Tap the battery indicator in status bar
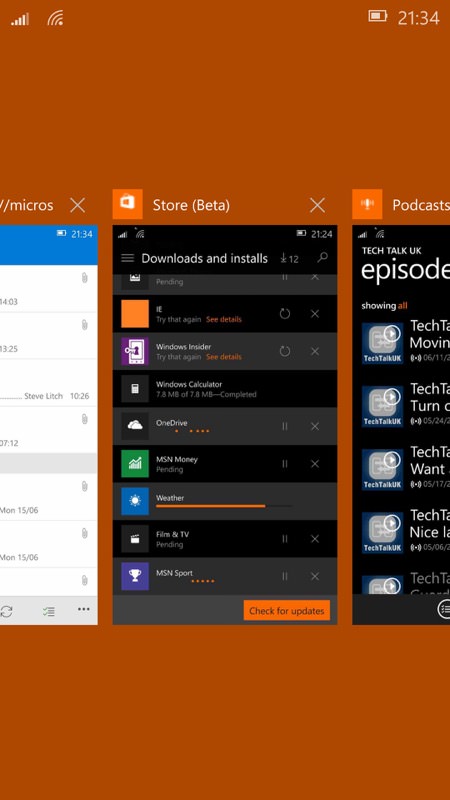This screenshot has height=800, width=450. tap(378, 16)
